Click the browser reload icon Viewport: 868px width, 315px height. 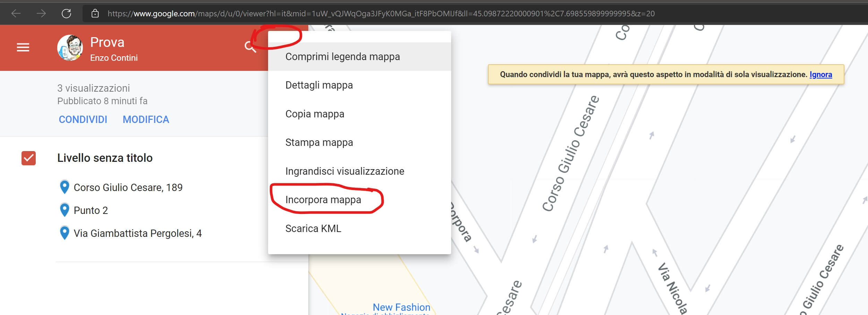(66, 14)
